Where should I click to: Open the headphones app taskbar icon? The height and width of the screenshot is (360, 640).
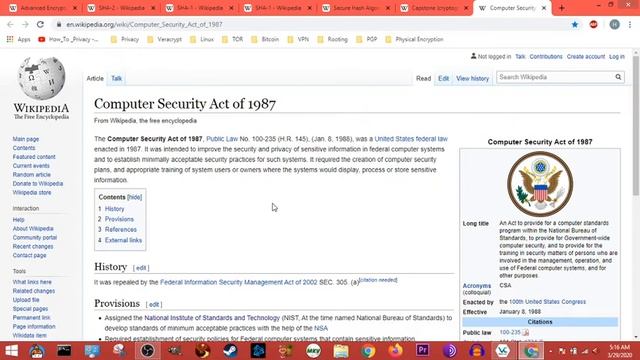pyautogui.click(x=476, y=351)
